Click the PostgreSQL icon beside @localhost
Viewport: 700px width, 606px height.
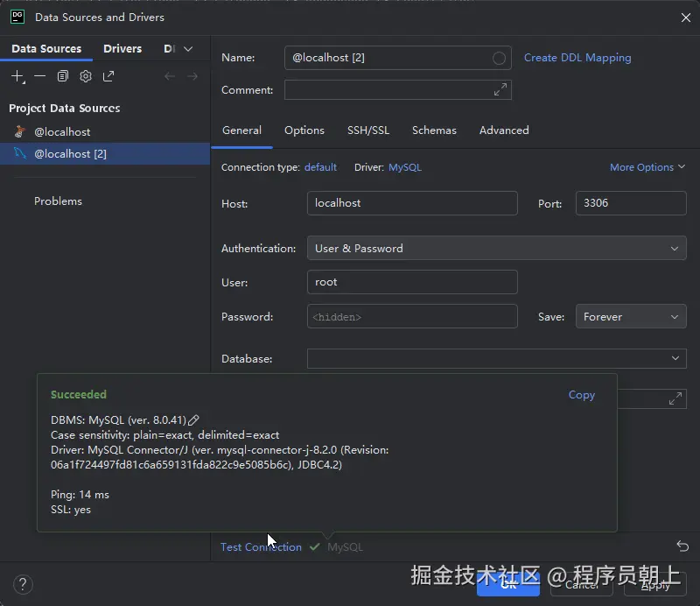[19, 131]
